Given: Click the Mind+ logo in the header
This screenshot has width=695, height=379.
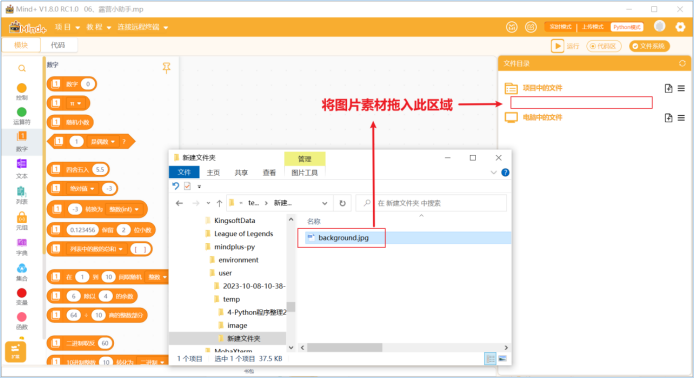Looking at the screenshot, I should coord(27,27).
